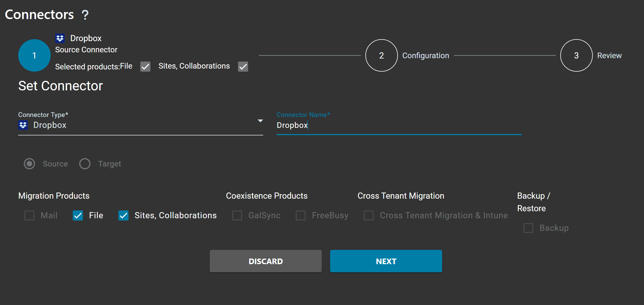Toggle the File checkbox in Selected products summary

click(x=145, y=67)
